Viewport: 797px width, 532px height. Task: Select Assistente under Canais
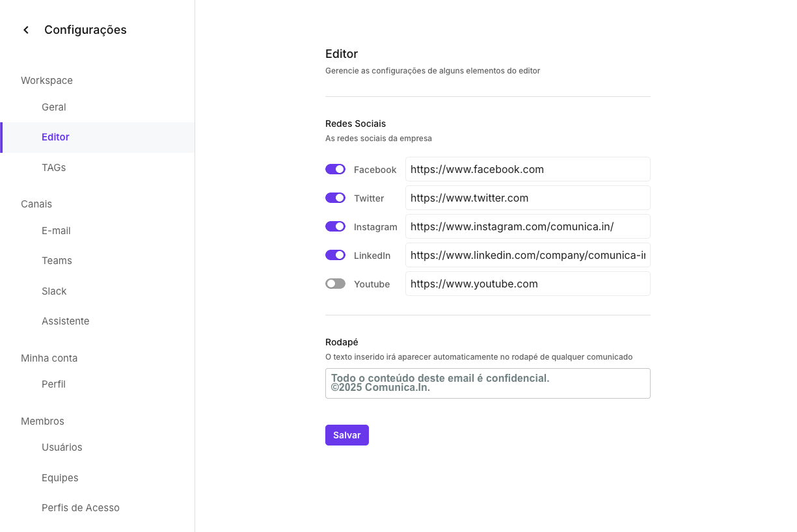(x=66, y=321)
